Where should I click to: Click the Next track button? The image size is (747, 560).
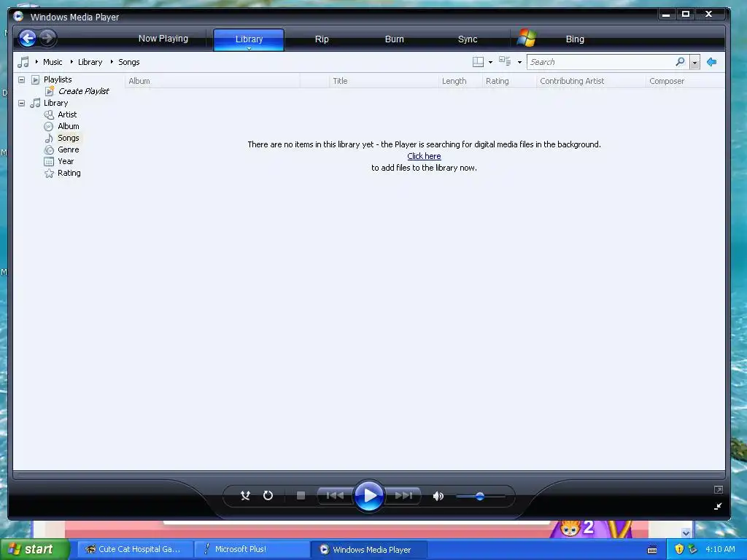point(403,496)
